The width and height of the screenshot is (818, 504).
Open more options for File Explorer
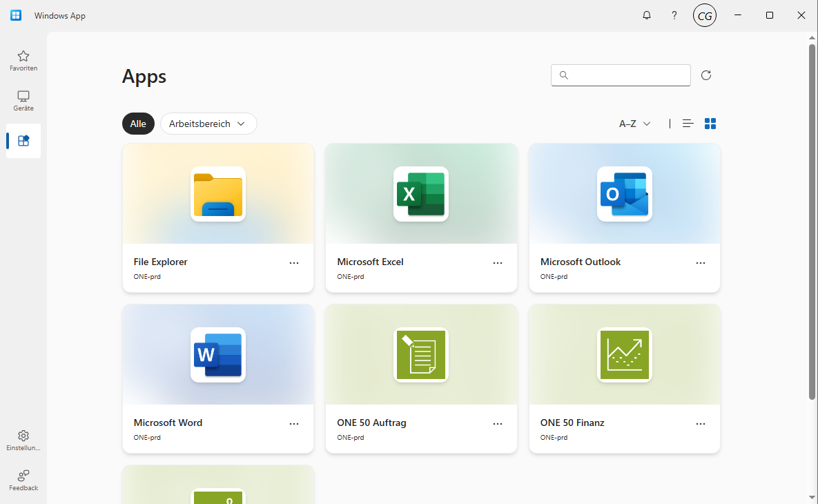(x=294, y=263)
